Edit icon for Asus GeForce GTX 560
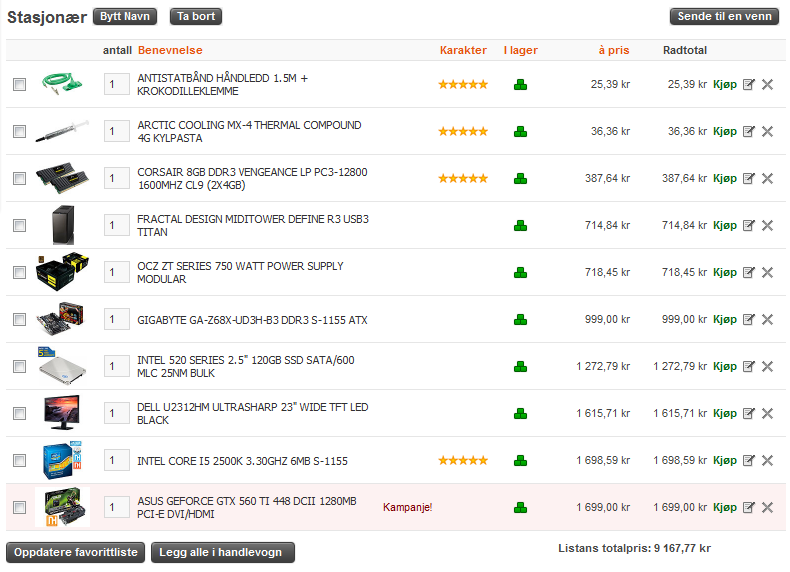The width and height of the screenshot is (790, 572). (749, 507)
